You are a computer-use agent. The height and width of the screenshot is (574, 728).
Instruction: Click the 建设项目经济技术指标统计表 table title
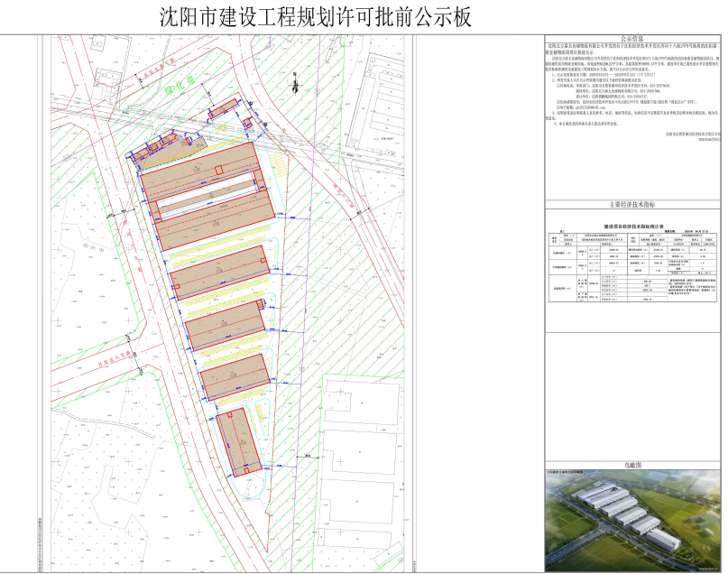click(x=633, y=227)
